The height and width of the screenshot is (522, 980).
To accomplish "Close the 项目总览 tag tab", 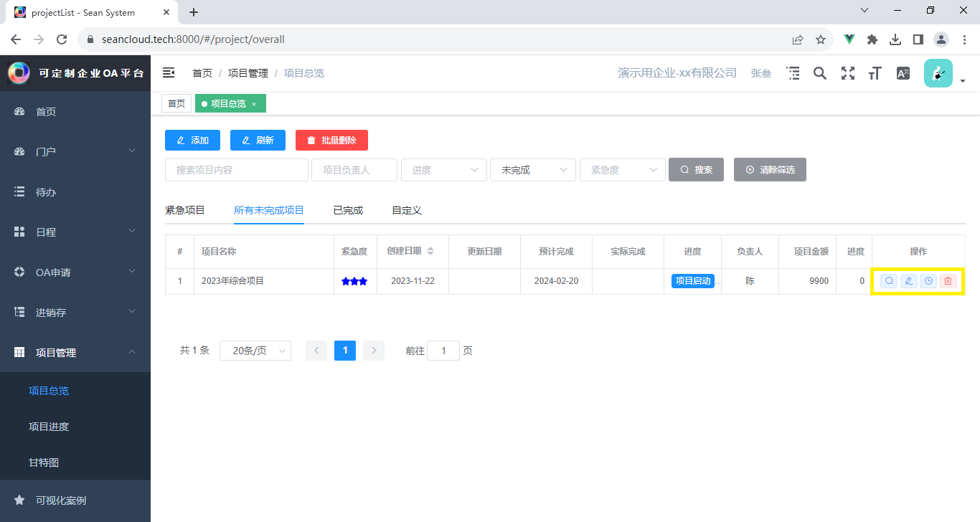I will (x=254, y=105).
